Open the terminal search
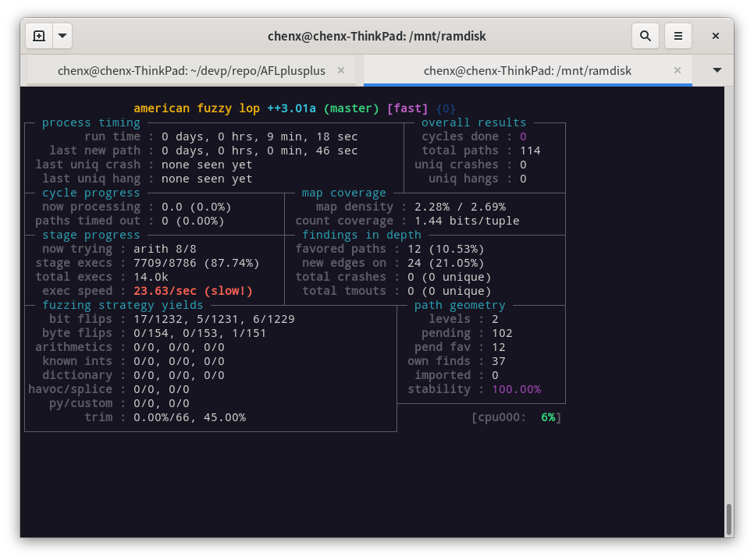The image size is (754, 560). (646, 36)
